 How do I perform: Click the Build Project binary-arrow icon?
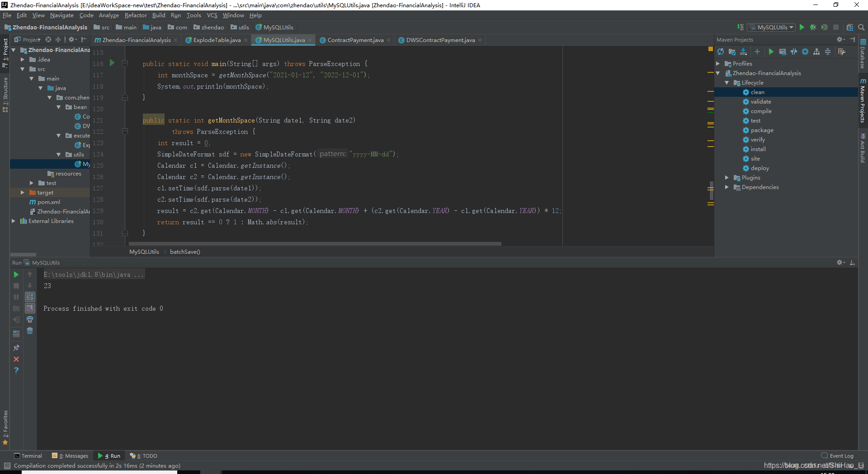click(740, 27)
